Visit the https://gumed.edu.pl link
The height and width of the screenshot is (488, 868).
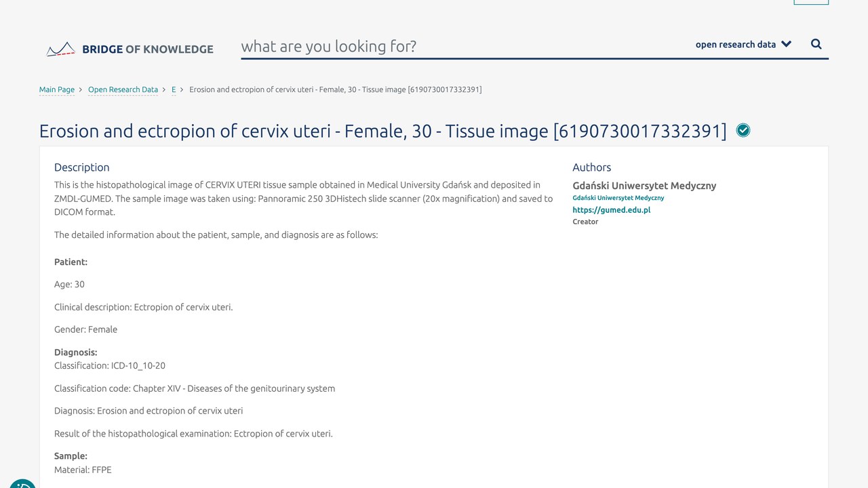pyautogui.click(x=612, y=210)
